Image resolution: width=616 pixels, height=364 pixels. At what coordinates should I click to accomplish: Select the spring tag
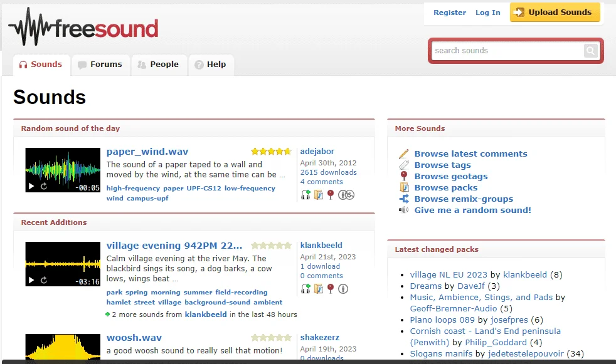point(136,292)
